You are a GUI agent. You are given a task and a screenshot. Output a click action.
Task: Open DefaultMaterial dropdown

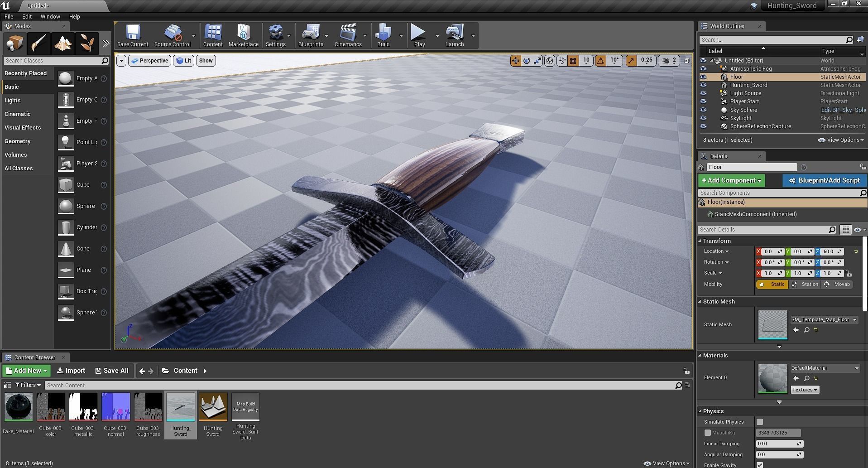(825, 368)
